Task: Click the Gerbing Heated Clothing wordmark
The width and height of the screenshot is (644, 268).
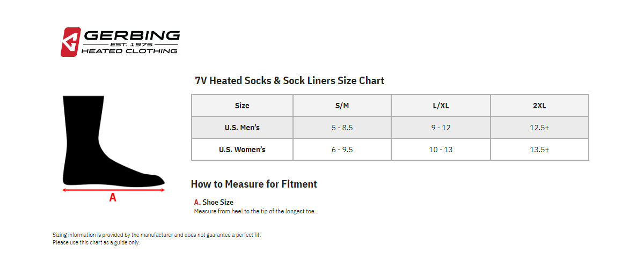Action: [x=130, y=42]
